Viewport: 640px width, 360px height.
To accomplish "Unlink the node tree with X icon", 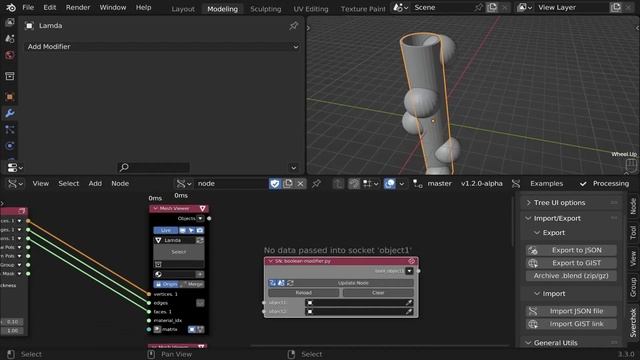I will pos(300,184).
